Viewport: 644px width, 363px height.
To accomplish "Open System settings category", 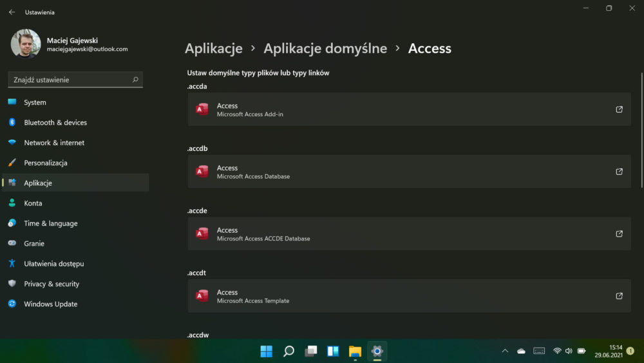I will point(75,103).
